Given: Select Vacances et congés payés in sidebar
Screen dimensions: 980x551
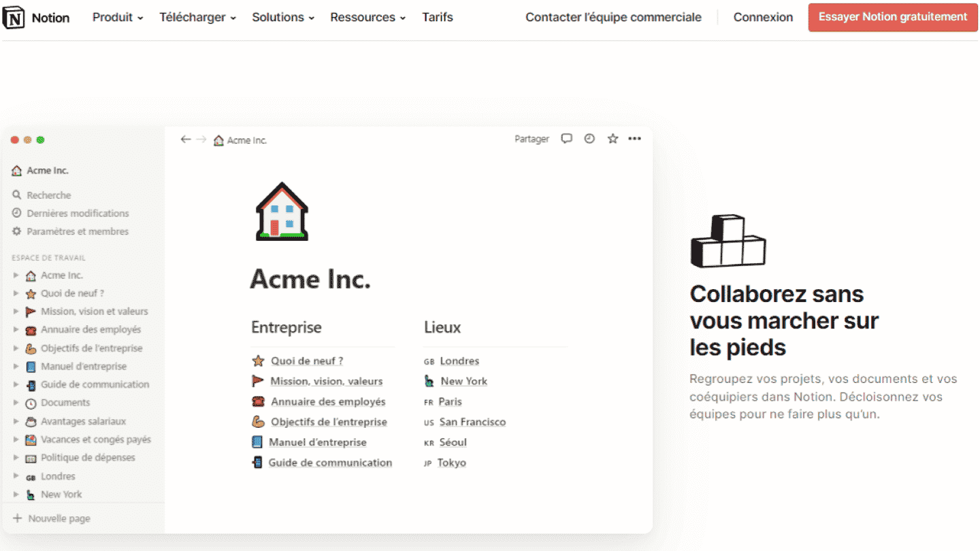Looking at the screenshot, I should point(95,439).
